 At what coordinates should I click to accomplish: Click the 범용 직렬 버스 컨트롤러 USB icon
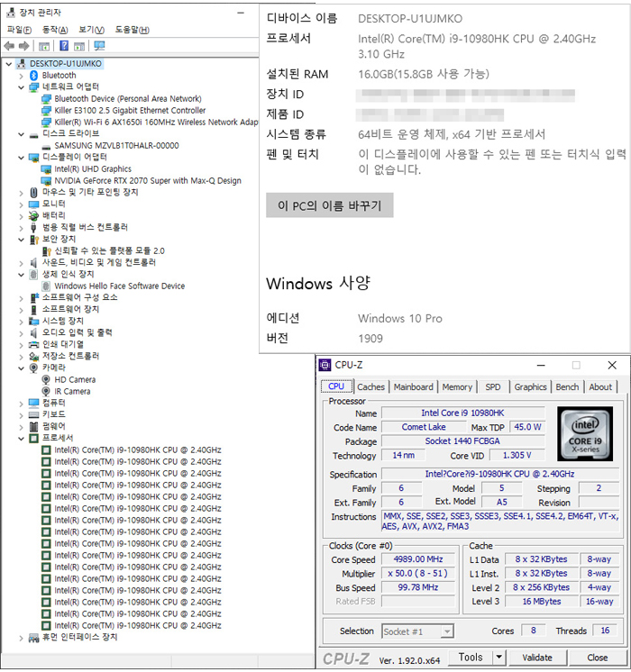[34, 228]
